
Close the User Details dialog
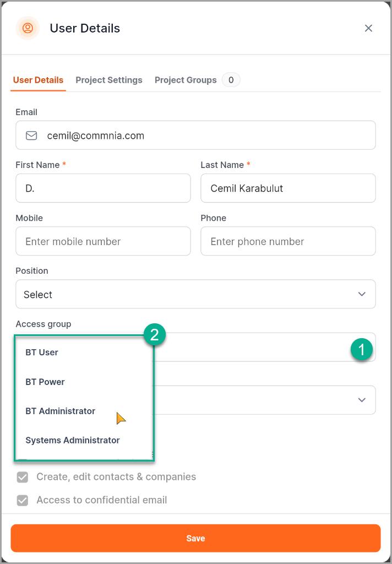(368, 28)
